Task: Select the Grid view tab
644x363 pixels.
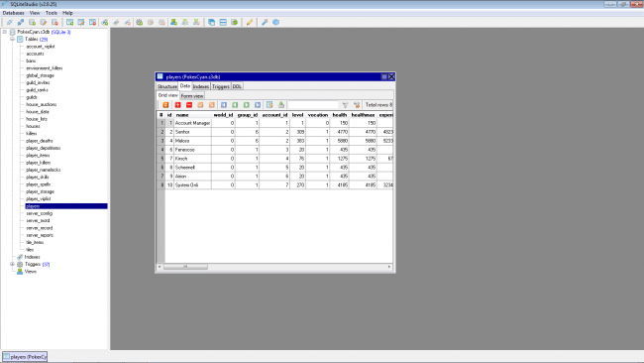Action: [x=168, y=95]
